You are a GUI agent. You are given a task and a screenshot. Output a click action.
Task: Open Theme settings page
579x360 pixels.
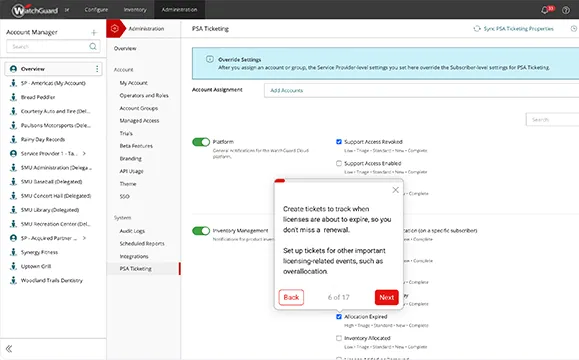[128, 184]
